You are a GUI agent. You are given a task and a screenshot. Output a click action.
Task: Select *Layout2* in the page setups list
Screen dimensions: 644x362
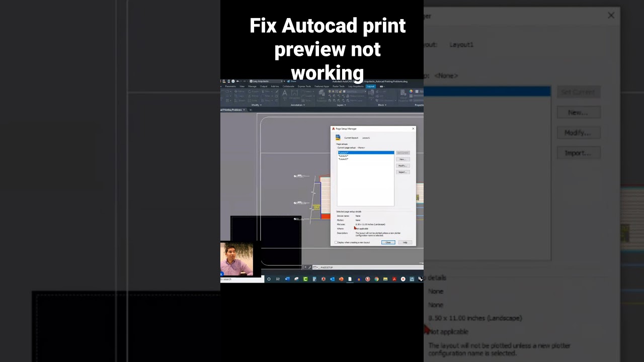pyautogui.click(x=366, y=156)
